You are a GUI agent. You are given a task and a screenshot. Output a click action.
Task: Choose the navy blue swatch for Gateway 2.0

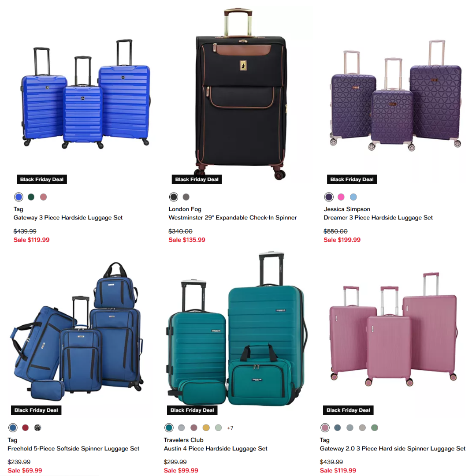click(x=338, y=428)
